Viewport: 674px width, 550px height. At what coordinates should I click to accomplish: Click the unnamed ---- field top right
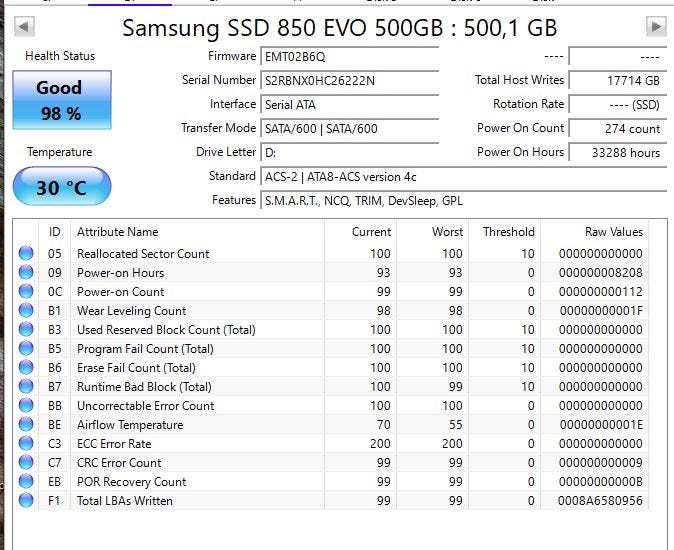click(x=618, y=56)
